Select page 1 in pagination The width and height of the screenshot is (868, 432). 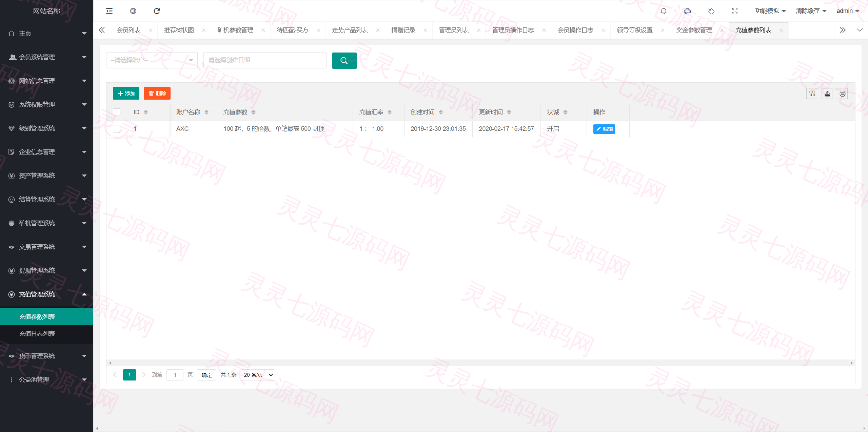click(x=130, y=375)
